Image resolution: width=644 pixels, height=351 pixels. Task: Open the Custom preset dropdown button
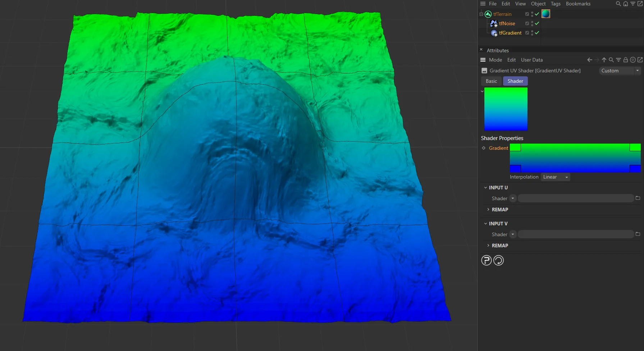tap(637, 71)
